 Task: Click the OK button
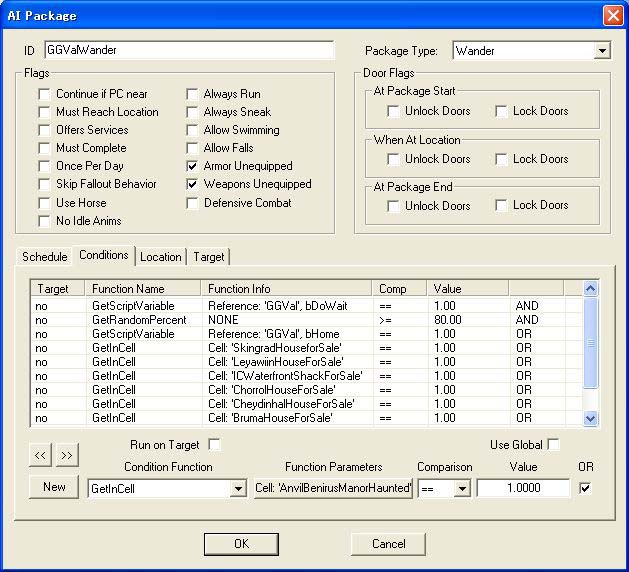(x=241, y=544)
